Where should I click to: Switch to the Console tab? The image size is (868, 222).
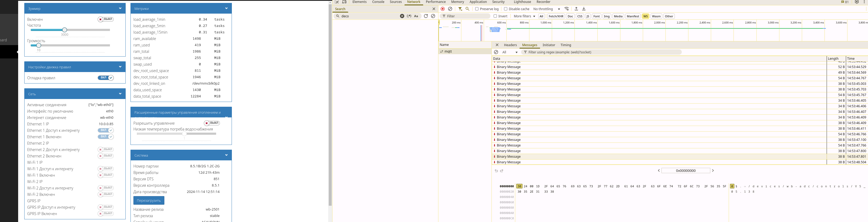pyautogui.click(x=378, y=2)
